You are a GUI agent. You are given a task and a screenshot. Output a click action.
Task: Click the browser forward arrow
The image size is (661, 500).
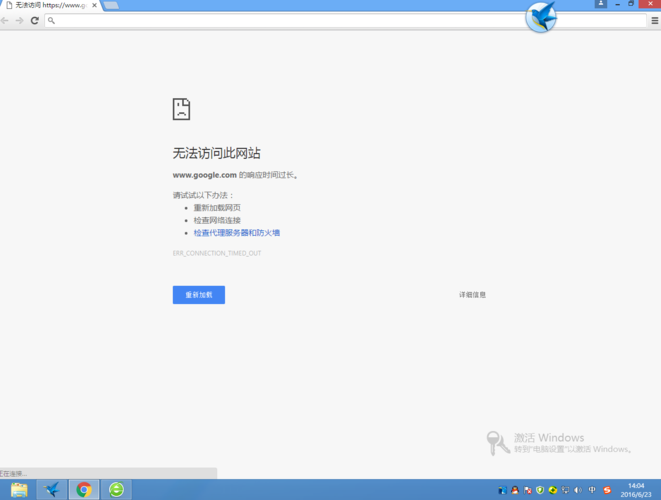19,21
